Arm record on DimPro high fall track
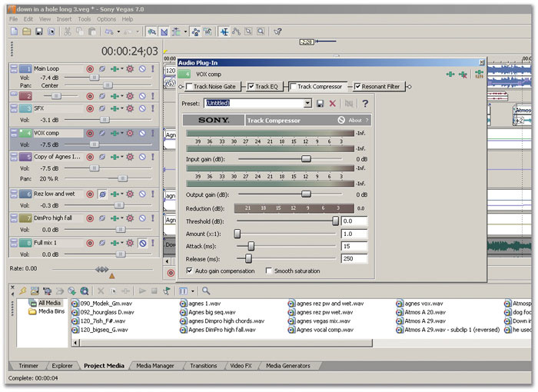The height and width of the screenshot is (392, 538). [x=90, y=218]
